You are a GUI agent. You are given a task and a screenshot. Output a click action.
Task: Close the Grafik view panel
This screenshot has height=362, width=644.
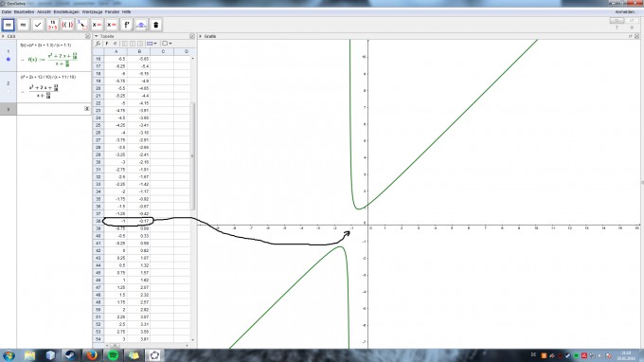point(637,36)
